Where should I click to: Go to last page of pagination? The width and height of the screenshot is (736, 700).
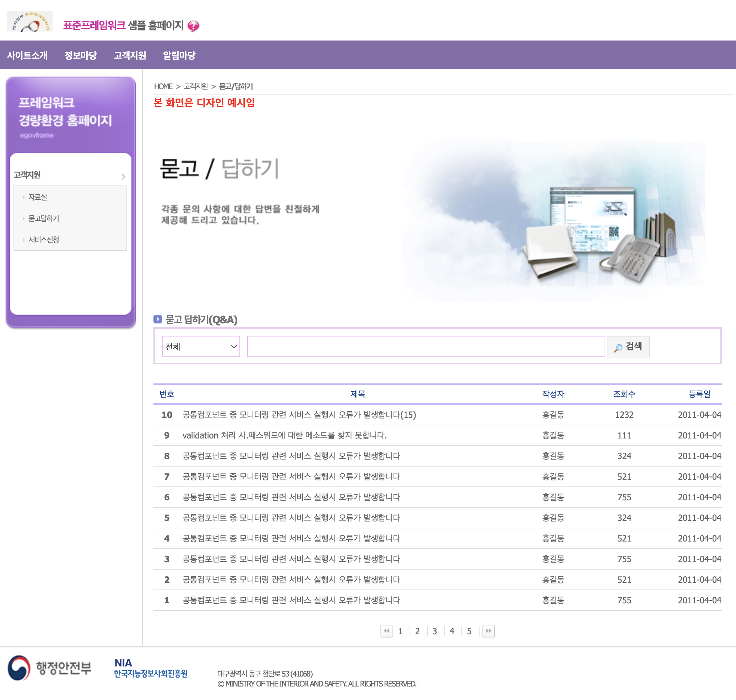[488, 631]
